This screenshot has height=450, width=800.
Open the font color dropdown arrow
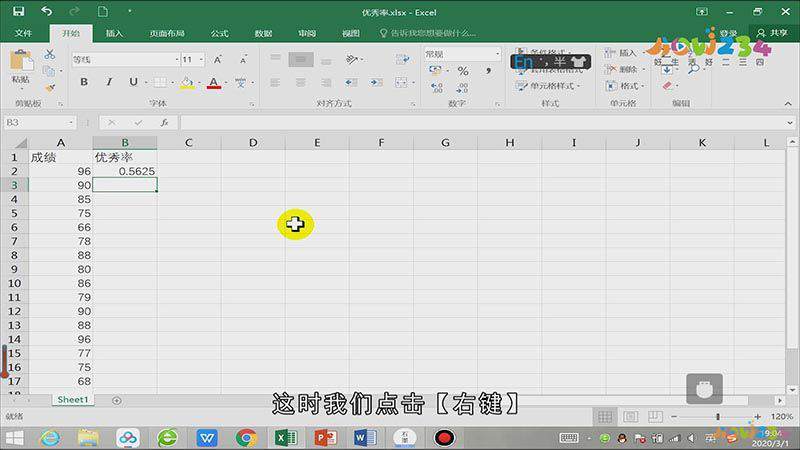(x=226, y=83)
